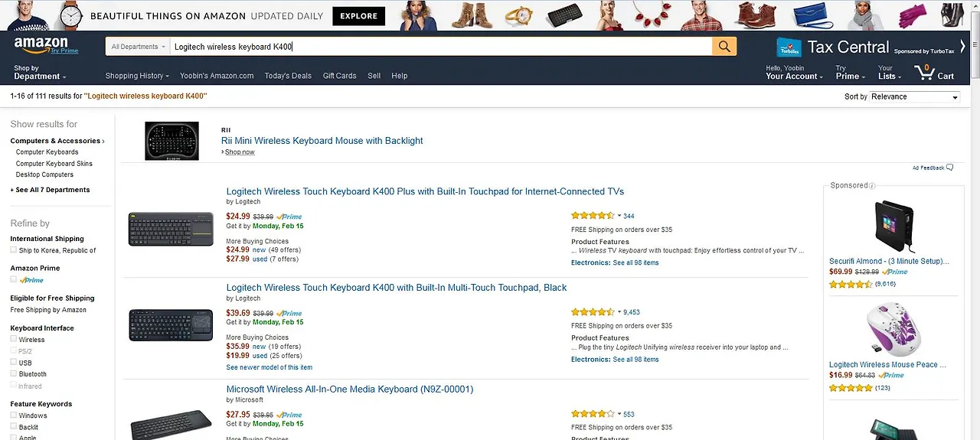
Task: Click Sponsored info icon in sidebar
Action: [872, 186]
